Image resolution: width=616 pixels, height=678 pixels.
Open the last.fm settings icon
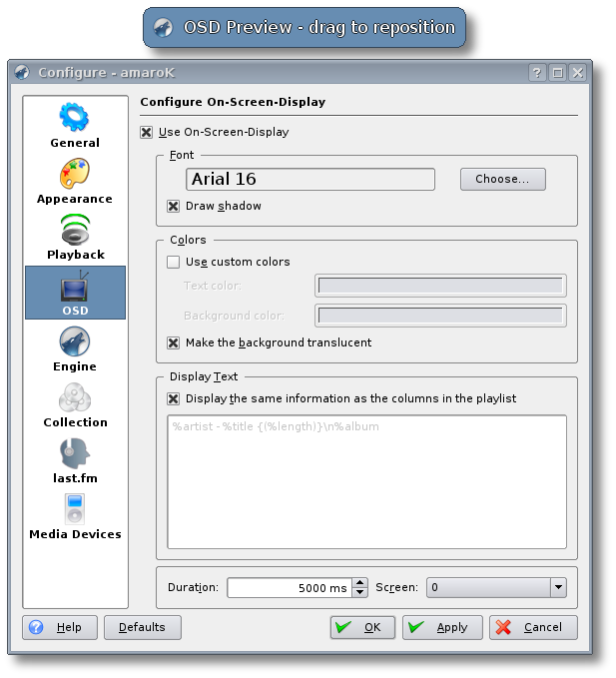pyautogui.click(x=75, y=454)
